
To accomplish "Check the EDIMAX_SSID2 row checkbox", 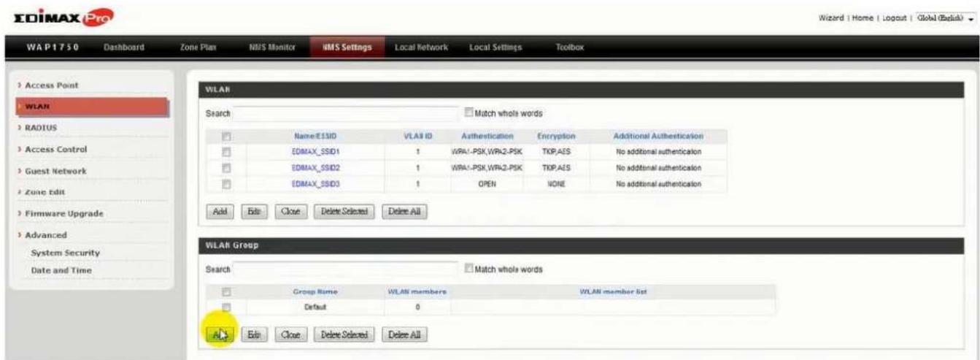I will [x=226, y=167].
